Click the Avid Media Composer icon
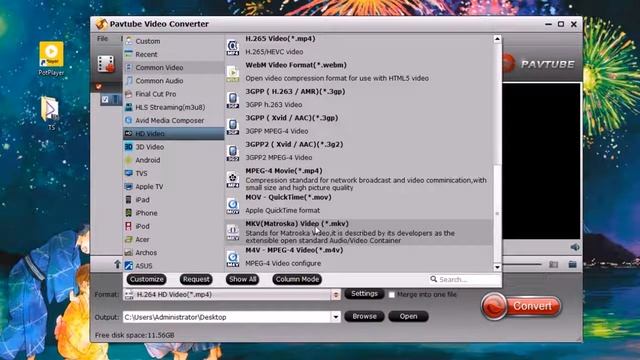Screen dimensions: 640x360 (x=129, y=120)
